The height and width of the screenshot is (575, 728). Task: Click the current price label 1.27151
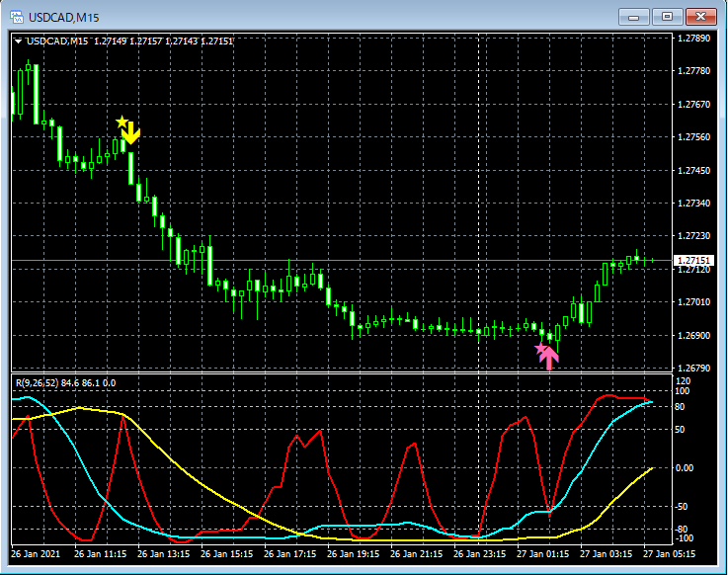tap(693, 261)
